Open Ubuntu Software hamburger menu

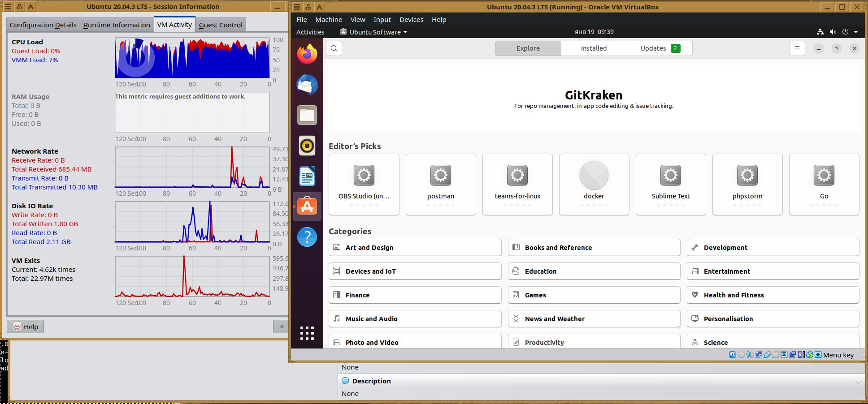[797, 48]
